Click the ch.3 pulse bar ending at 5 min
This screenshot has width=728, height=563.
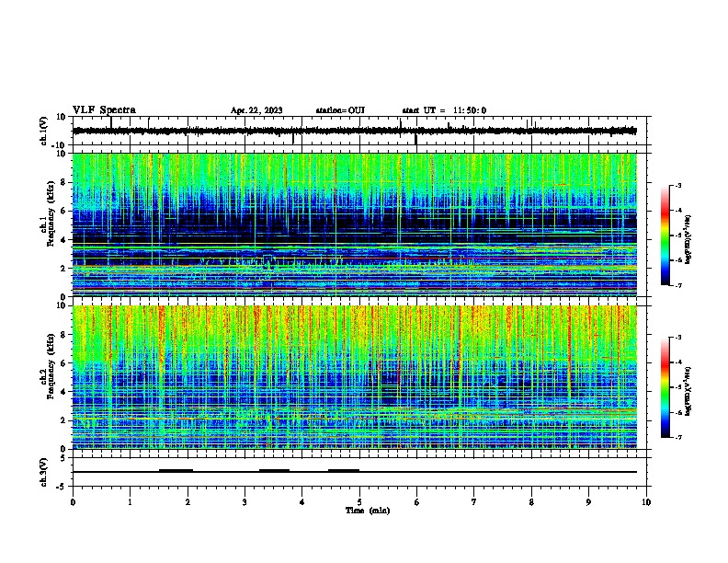pos(344,471)
